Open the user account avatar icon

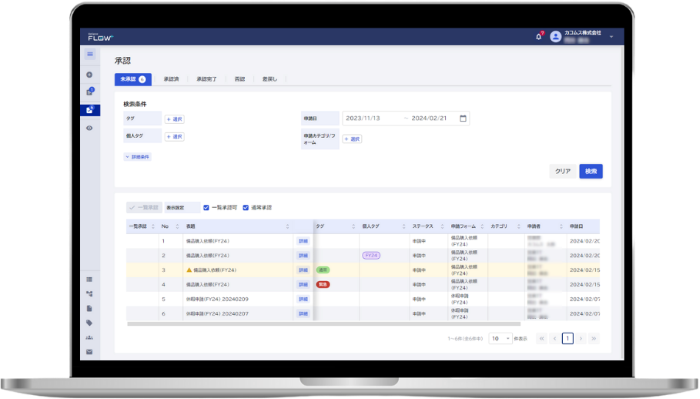click(555, 37)
